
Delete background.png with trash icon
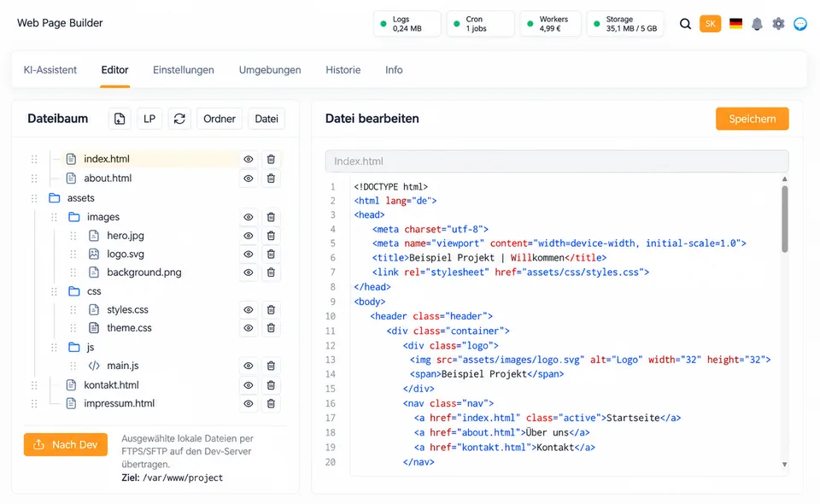tap(271, 273)
